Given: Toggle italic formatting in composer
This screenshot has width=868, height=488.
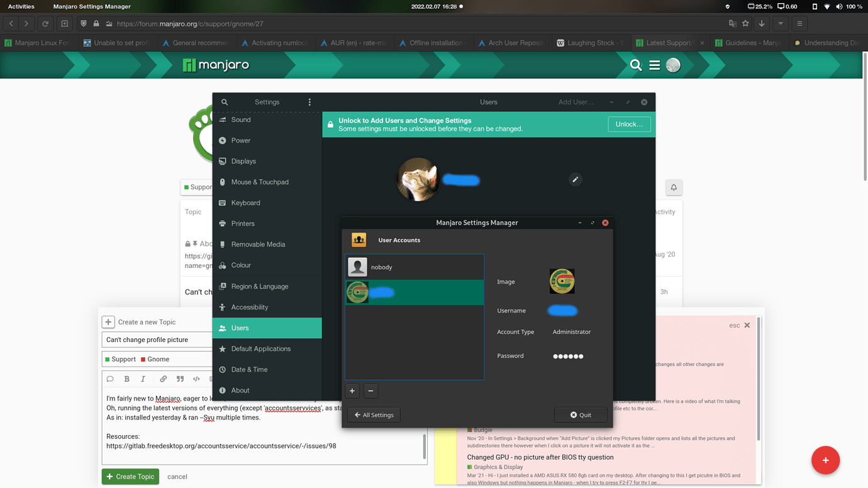Looking at the screenshot, I should 143,379.
